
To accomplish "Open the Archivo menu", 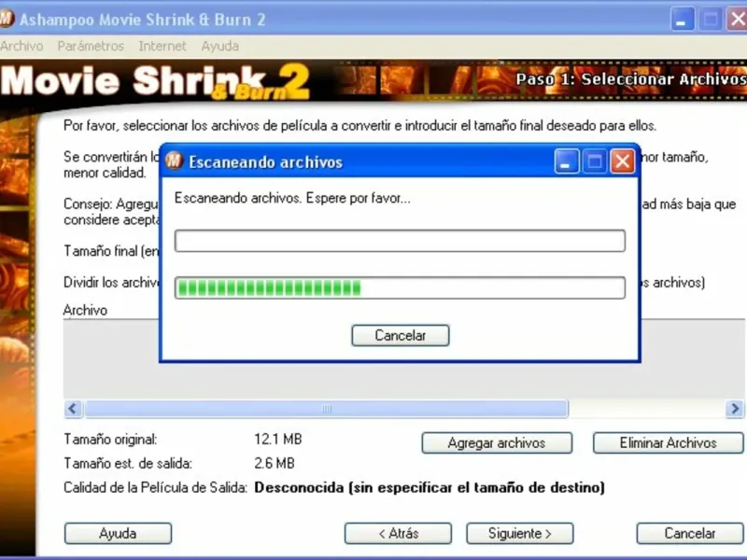I will pos(21,46).
